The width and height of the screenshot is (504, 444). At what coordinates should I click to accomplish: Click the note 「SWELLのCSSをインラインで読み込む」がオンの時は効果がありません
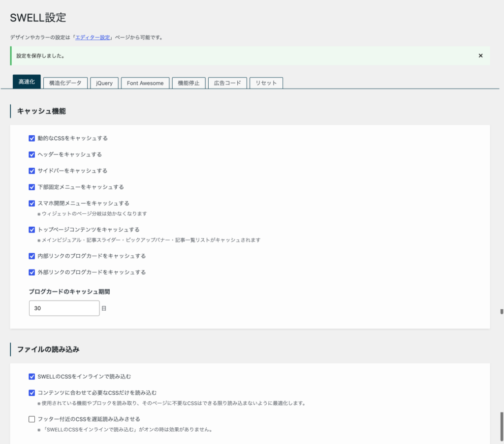(x=125, y=430)
